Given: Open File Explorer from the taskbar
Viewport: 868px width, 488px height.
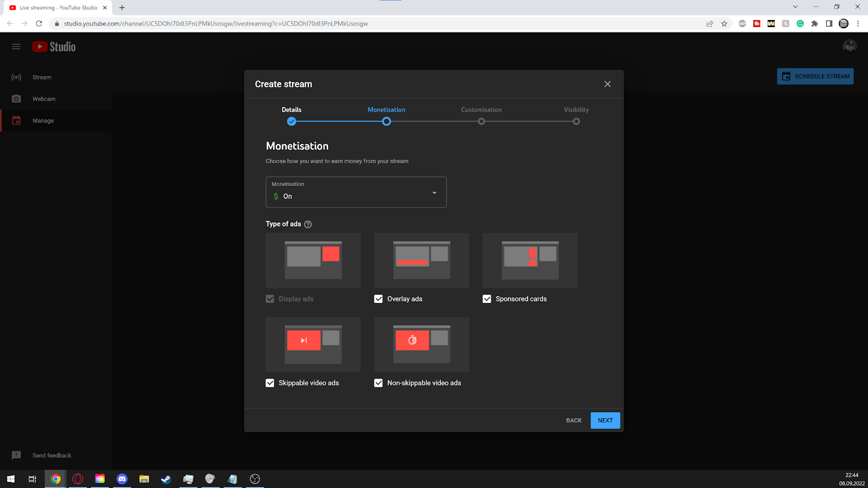Looking at the screenshot, I should coord(144,479).
